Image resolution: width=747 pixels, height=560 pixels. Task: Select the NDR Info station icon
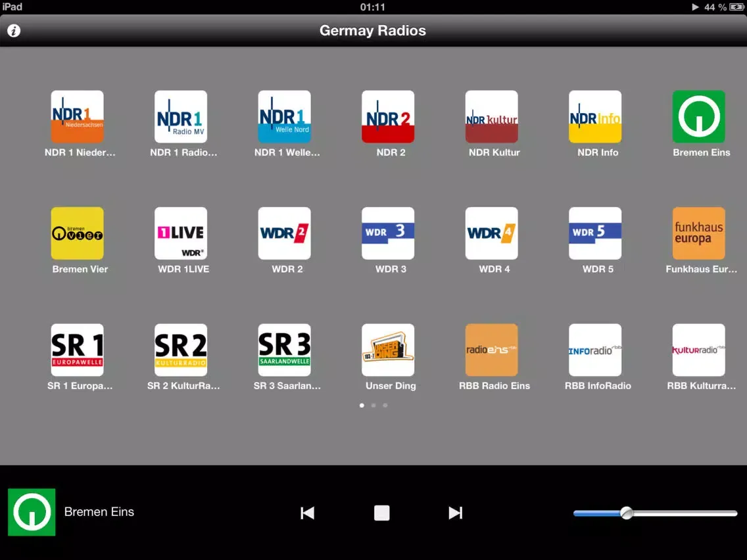tap(595, 117)
